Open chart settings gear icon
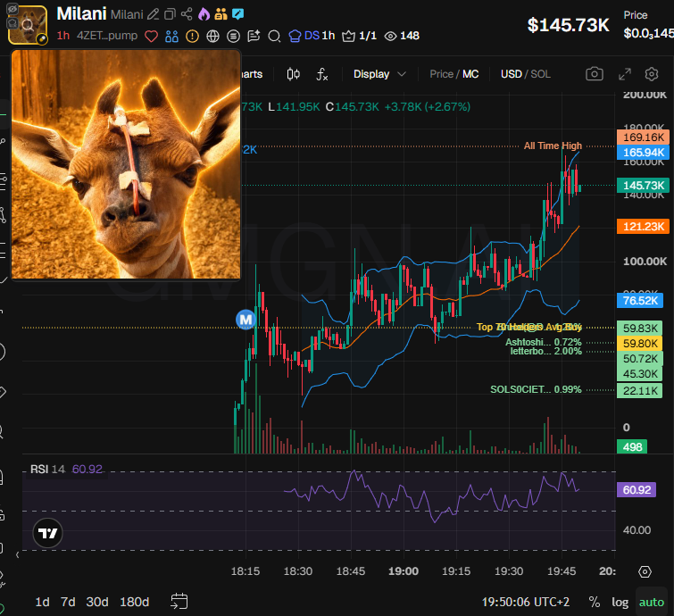 pos(652,74)
